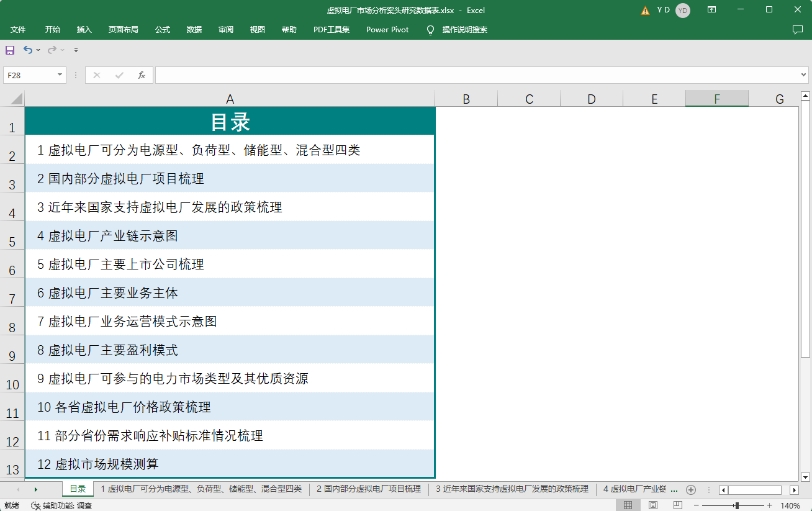Expand the formula bar with the chevron
Viewport: 812px width, 511px height.
[804, 75]
